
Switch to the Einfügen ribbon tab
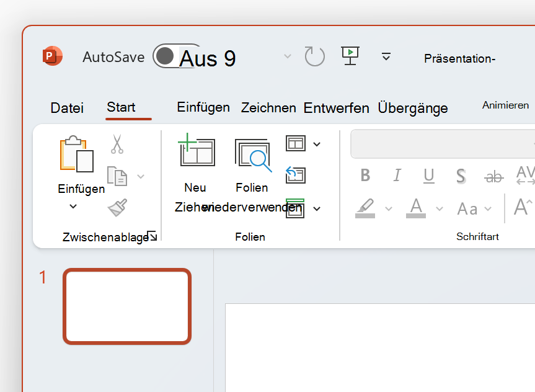203,107
